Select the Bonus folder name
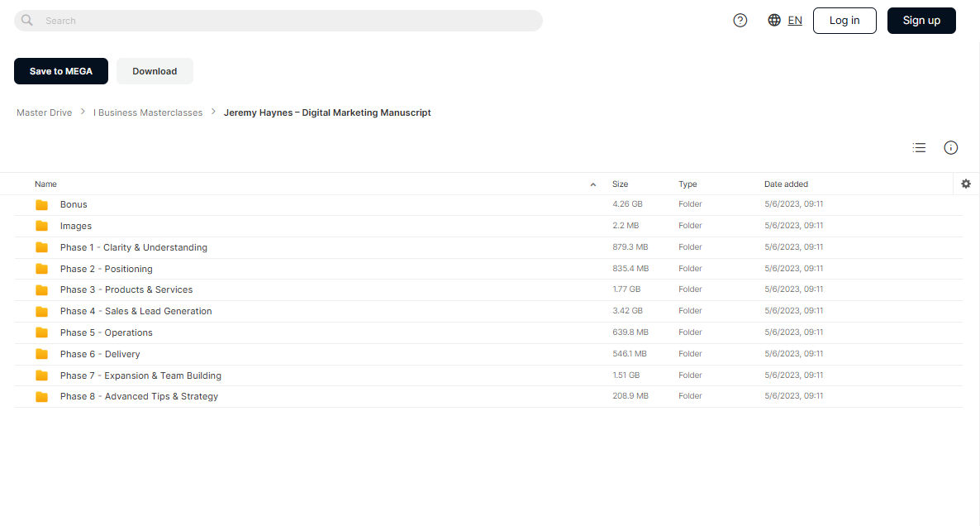The width and height of the screenshot is (980, 526). [74, 204]
